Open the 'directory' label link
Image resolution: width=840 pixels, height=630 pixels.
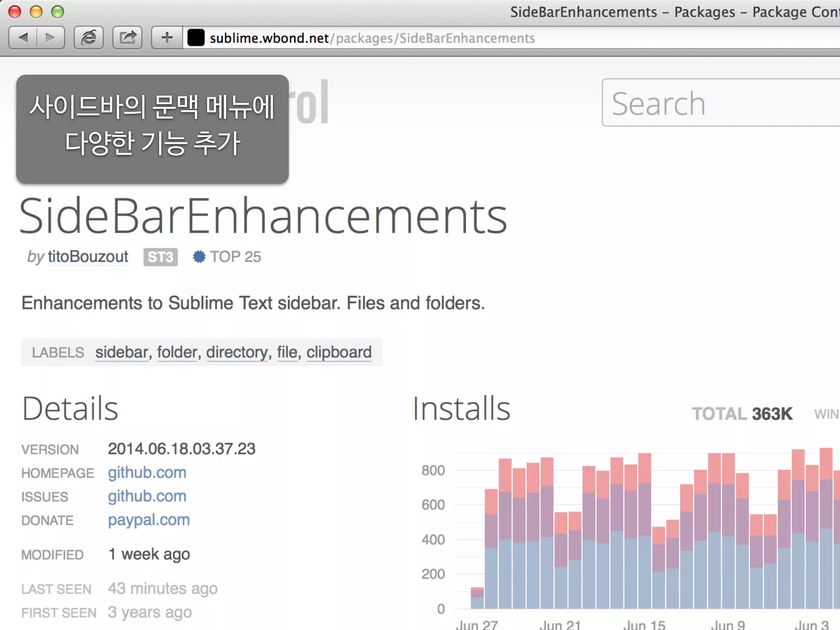tap(237, 352)
